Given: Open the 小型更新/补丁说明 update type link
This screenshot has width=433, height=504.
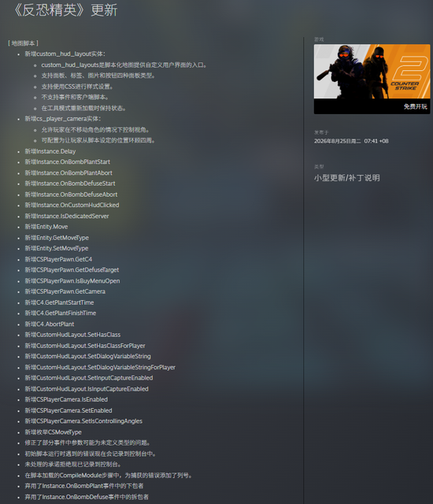Looking at the screenshot, I should (x=347, y=178).
